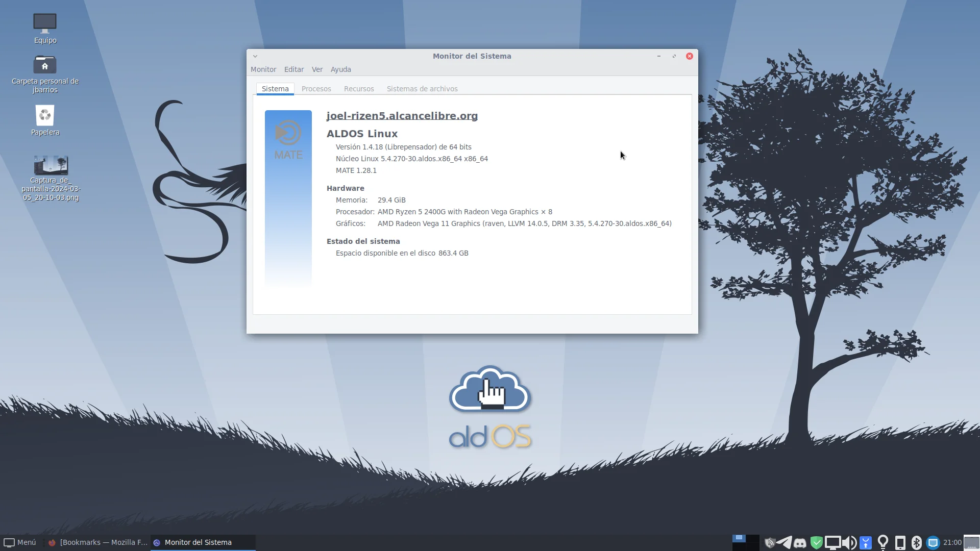The height and width of the screenshot is (551, 980).
Task: Open the firewall shield tray icon
Action: tap(769, 543)
